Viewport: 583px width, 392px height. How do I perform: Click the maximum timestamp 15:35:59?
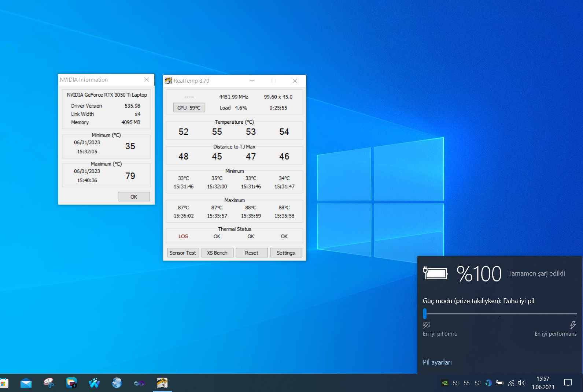(251, 216)
